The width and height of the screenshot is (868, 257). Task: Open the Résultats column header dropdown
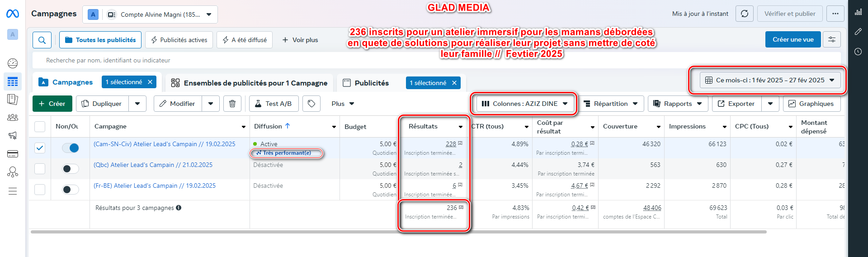(x=461, y=127)
